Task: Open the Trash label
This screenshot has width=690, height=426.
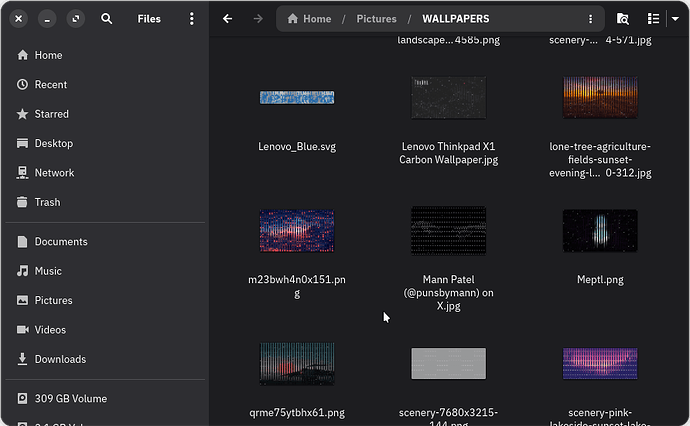Action: [48, 202]
